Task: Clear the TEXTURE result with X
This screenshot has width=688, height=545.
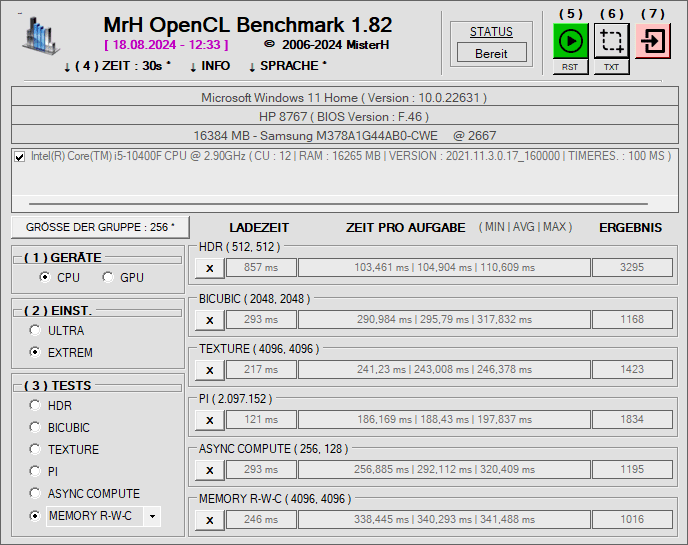Action: (210, 370)
